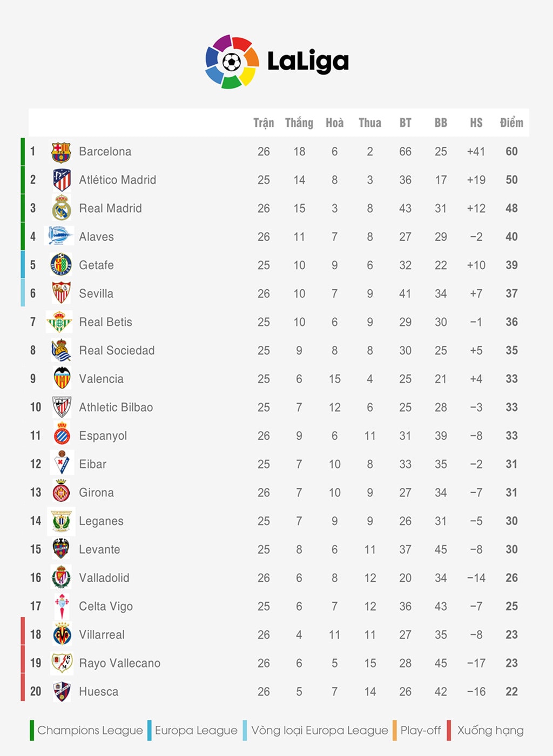Select the Villarreal yellow crest
This screenshot has width=553, height=756.
coord(62,634)
